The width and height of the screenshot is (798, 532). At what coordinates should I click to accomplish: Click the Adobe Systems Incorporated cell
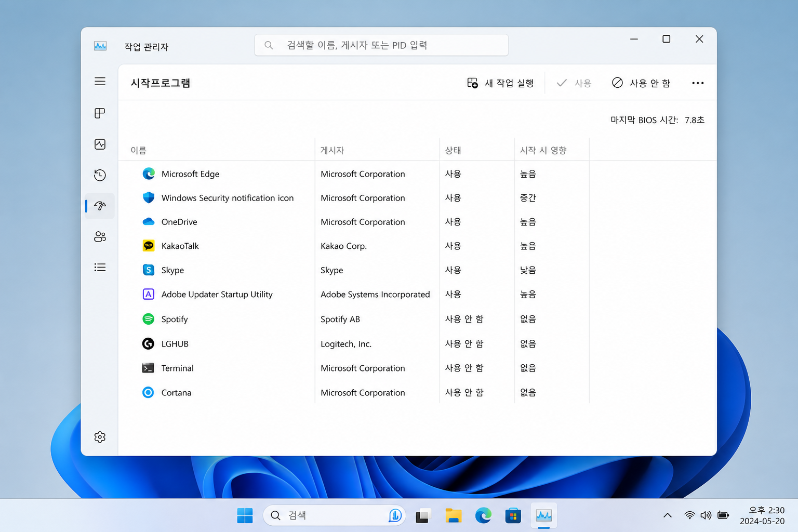point(375,294)
